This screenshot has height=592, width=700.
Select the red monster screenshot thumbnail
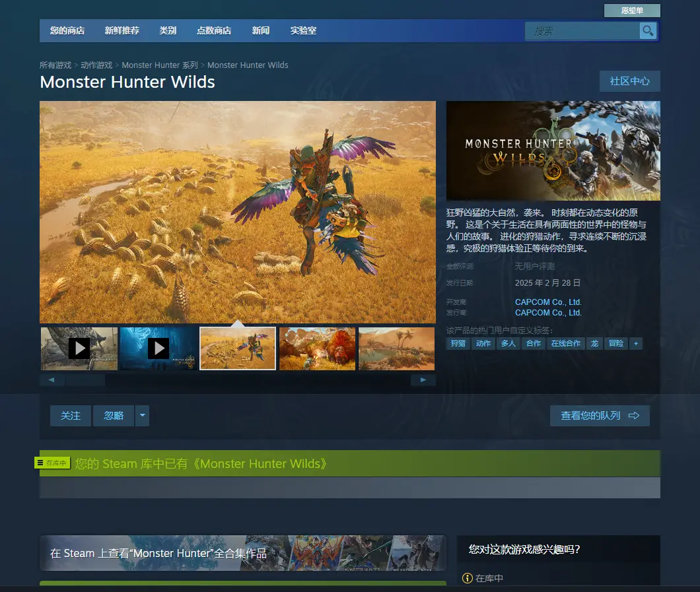point(318,348)
